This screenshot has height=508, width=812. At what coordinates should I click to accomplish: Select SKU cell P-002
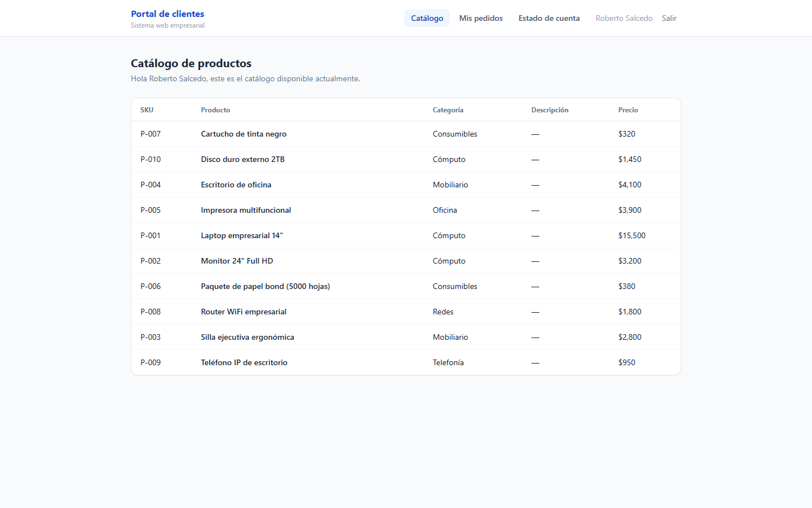click(x=151, y=261)
